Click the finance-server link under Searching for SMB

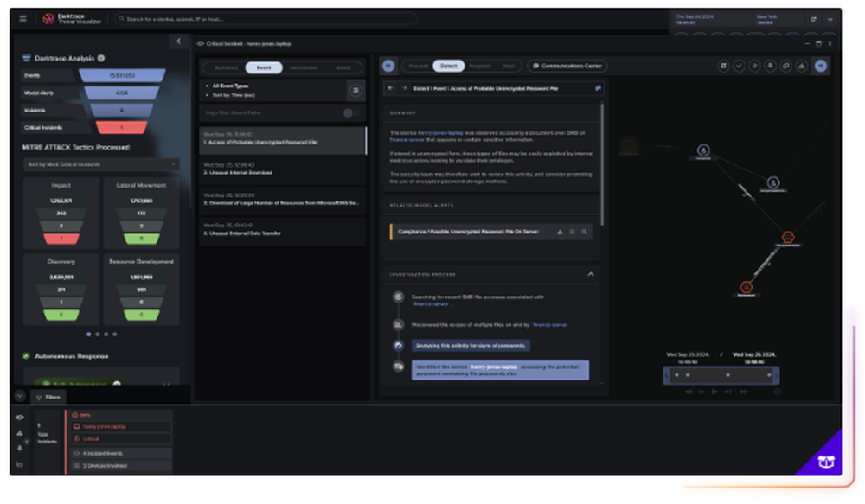[431, 303]
